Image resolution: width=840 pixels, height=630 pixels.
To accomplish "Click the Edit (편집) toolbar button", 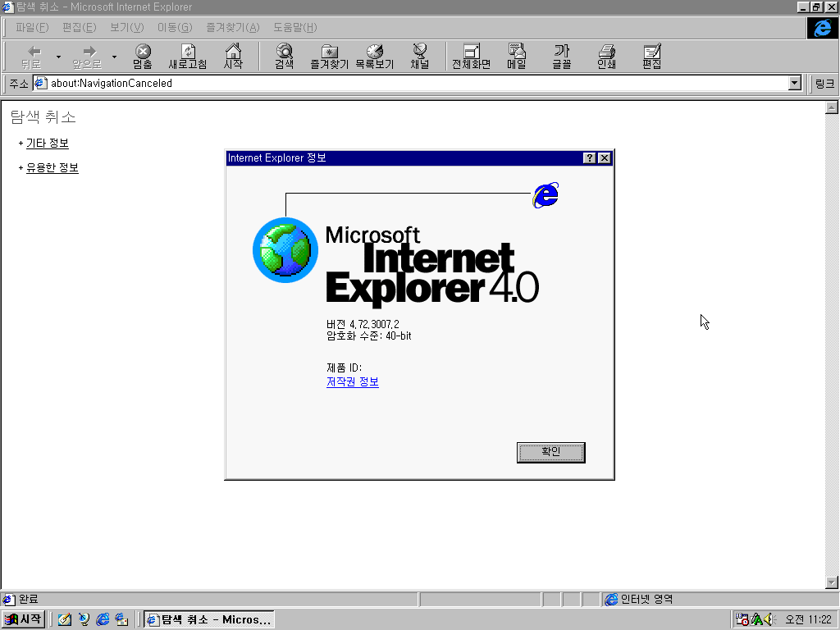I will coord(652,57).
